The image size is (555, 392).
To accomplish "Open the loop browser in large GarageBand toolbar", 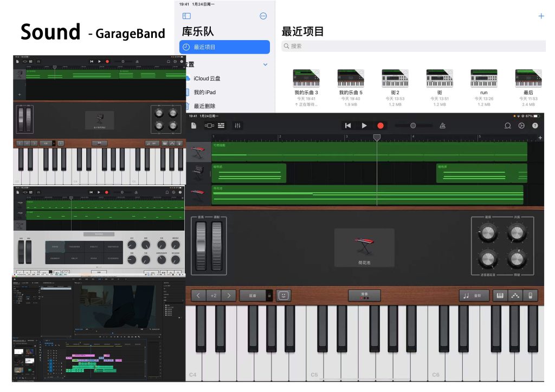I will [507, 126].
